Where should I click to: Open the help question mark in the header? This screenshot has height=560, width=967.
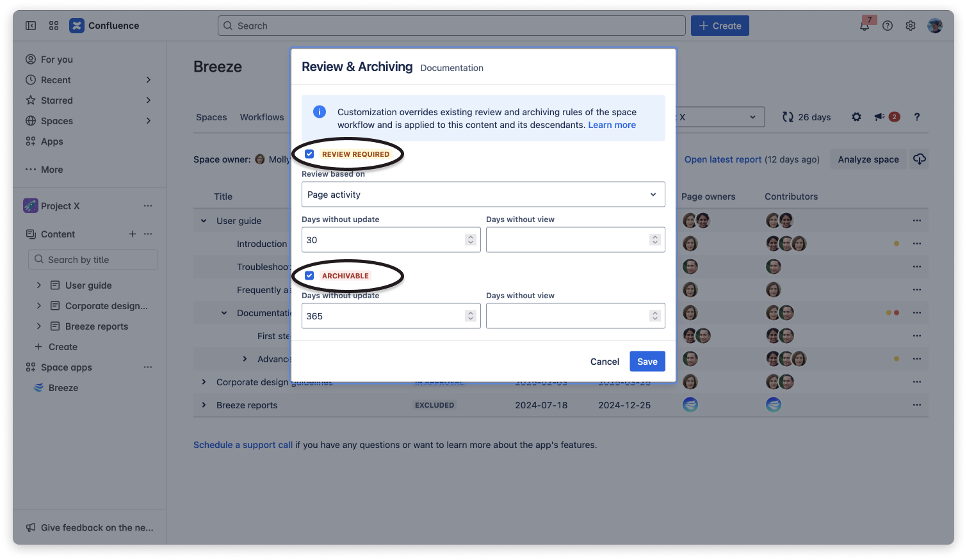(888, 26)
